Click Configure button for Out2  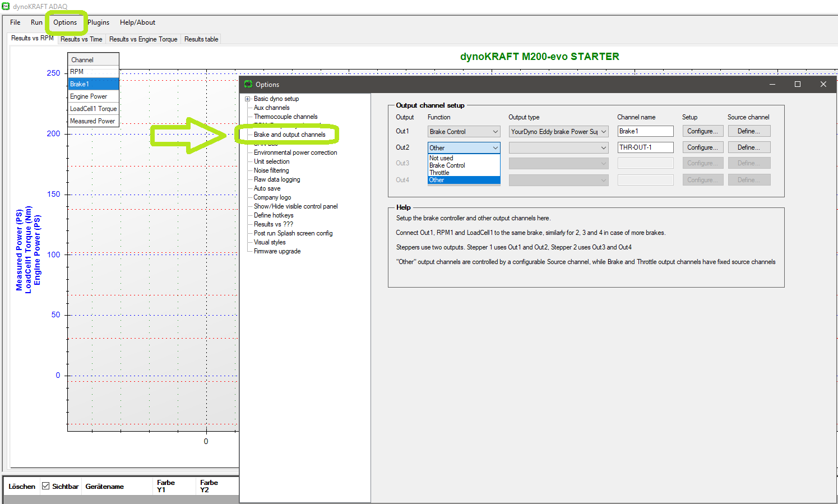pyautogui.click(x=703, y=147)
